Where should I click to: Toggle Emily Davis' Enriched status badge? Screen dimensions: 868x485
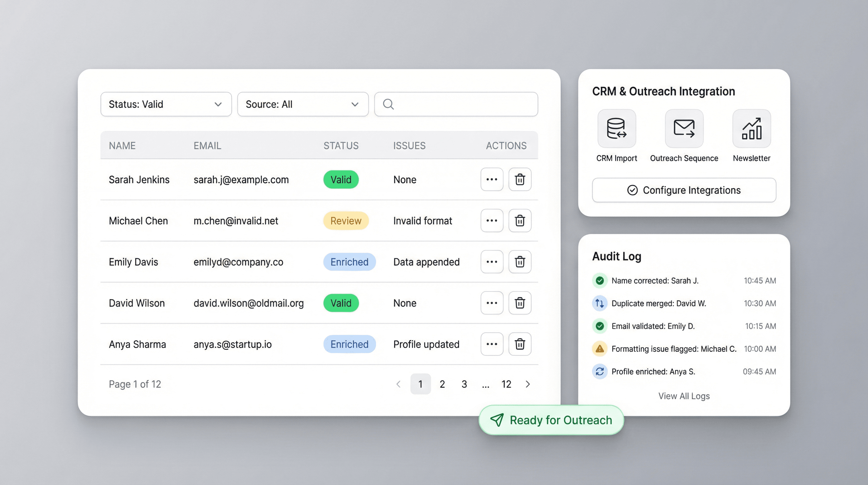point(349,262)
